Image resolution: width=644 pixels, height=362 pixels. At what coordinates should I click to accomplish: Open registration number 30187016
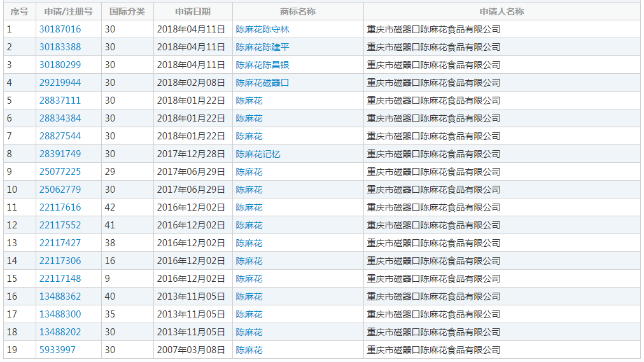point(60,29)
